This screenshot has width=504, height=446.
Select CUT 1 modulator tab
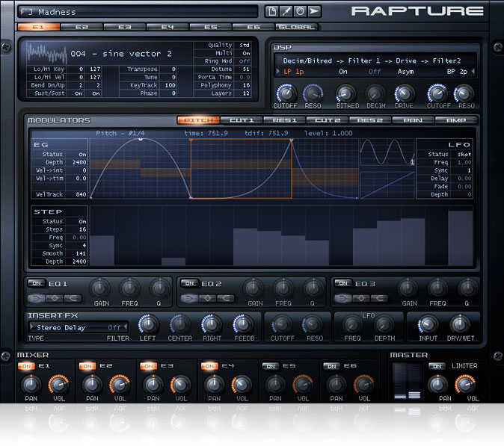coord(242,120)
